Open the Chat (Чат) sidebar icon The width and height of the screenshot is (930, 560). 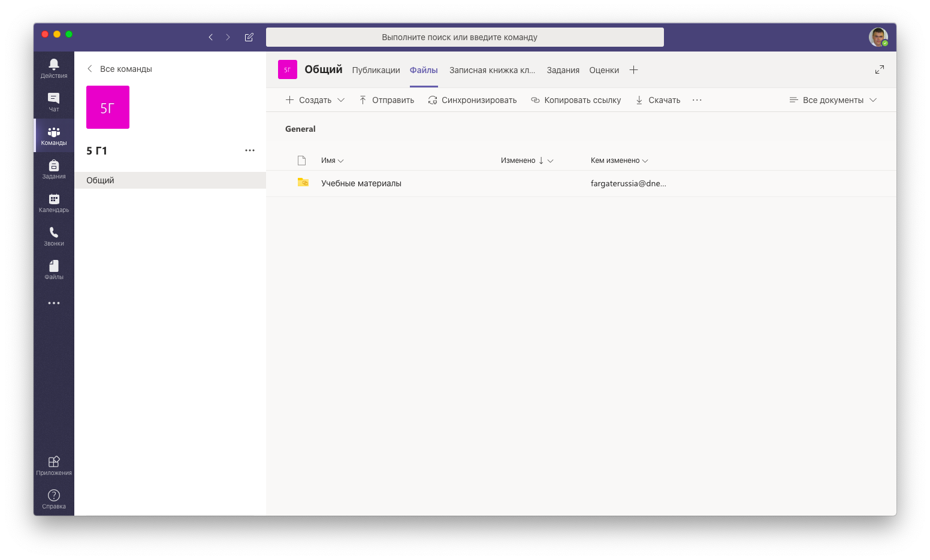click(x=54, y=101)
